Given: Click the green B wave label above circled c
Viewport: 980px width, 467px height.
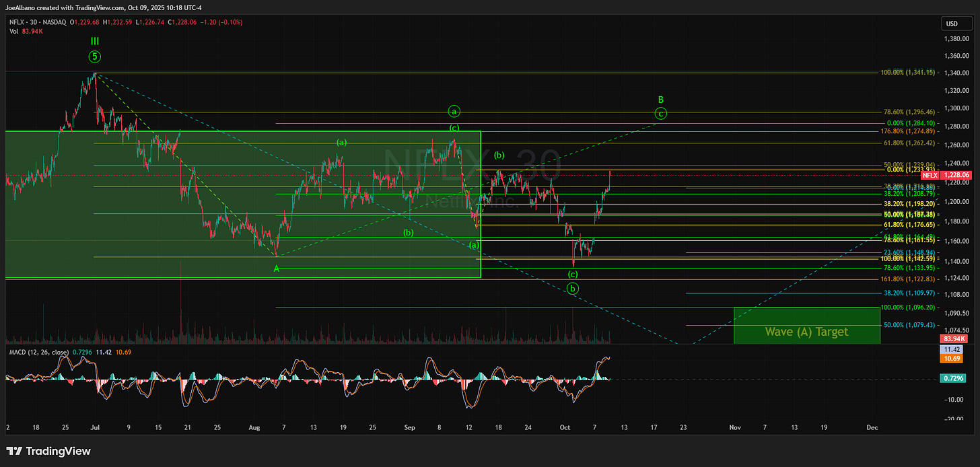Looking at the screenshot, I should (661, 99).
